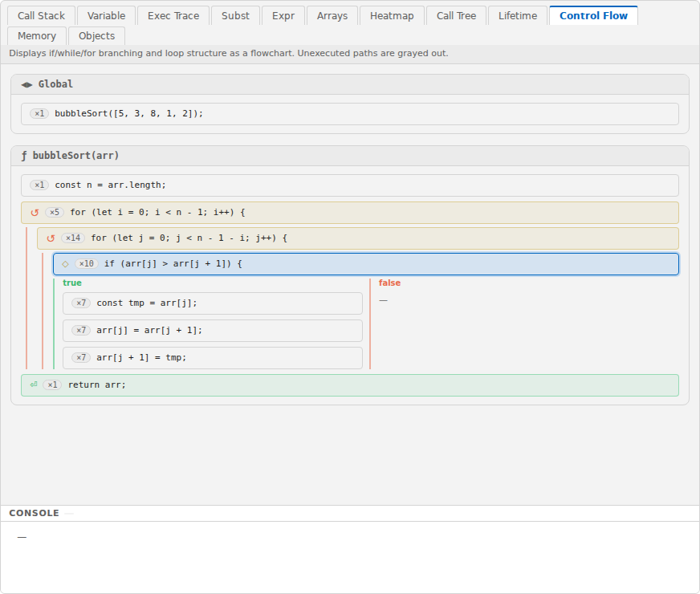Click the function icon beside bubbleSort(arr)

23,156
